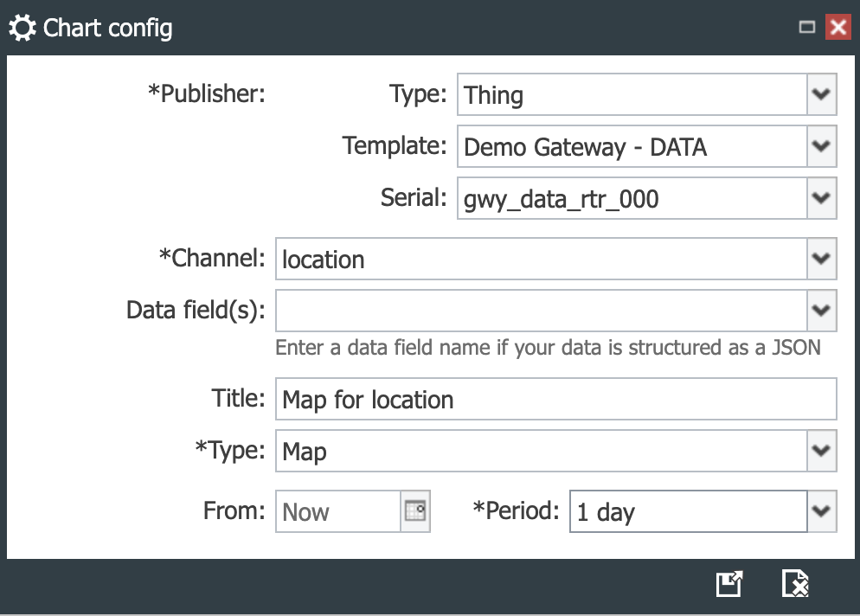Screen dimensions: 860x616
Task: Click the empty Data field(s) input box
Action: (542, 311)
